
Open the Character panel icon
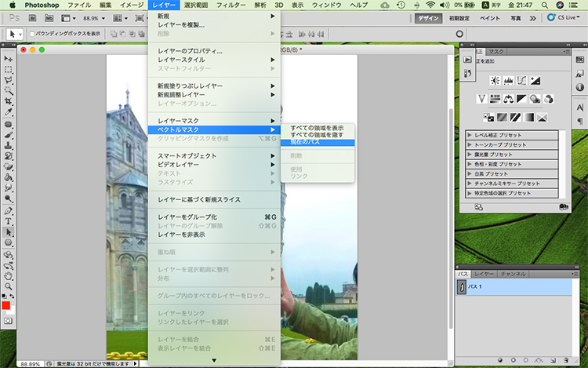[x=579, y=107]
